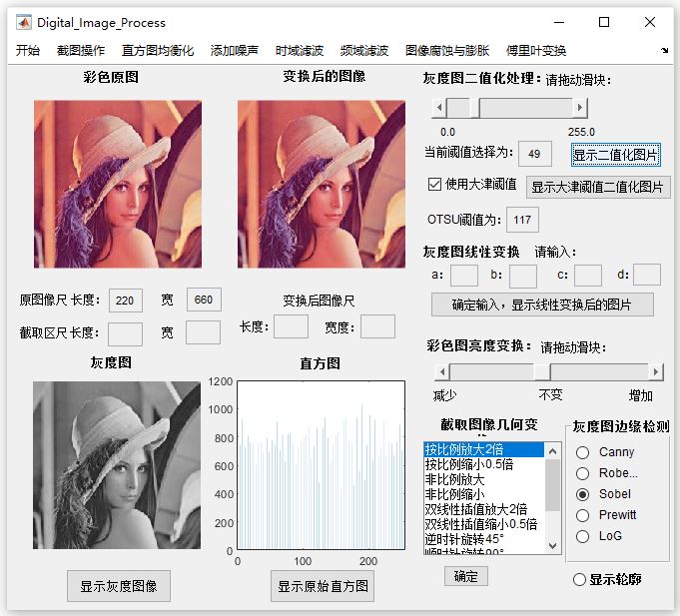The image size is (680, 616).
Task: Click the 截取区尺 长度 input field
Action: (125, 333)
